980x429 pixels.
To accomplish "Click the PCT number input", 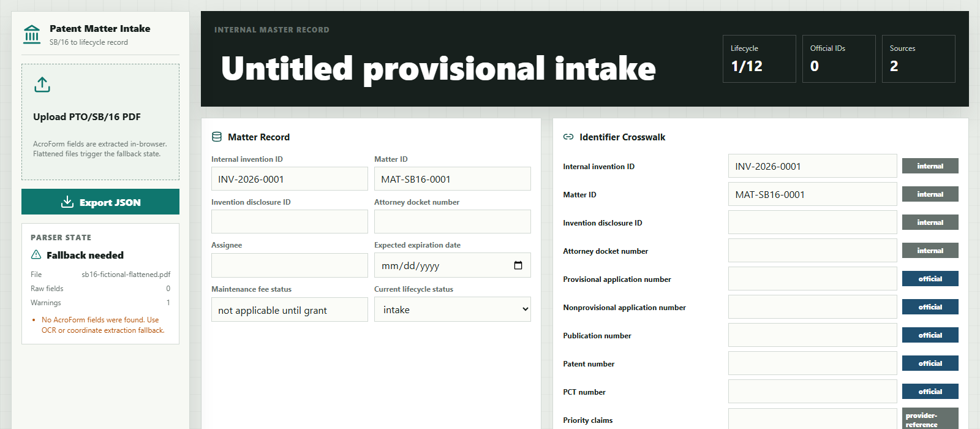I will pos(813,392).
